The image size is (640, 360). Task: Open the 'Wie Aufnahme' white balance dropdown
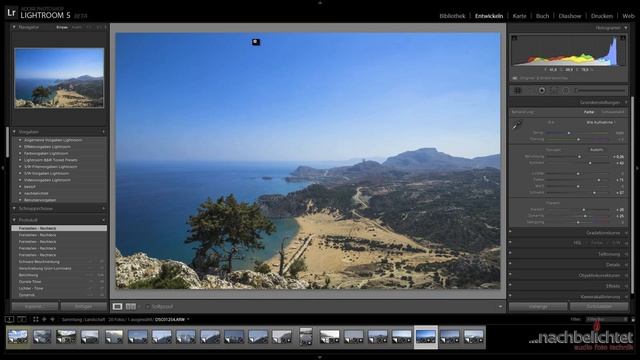601,122
